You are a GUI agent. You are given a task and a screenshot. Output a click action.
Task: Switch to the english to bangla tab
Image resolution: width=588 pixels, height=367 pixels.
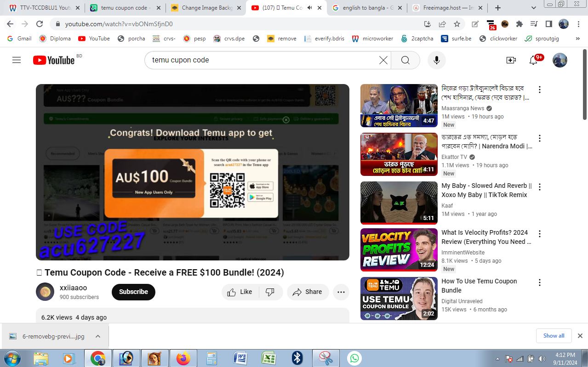366,8
